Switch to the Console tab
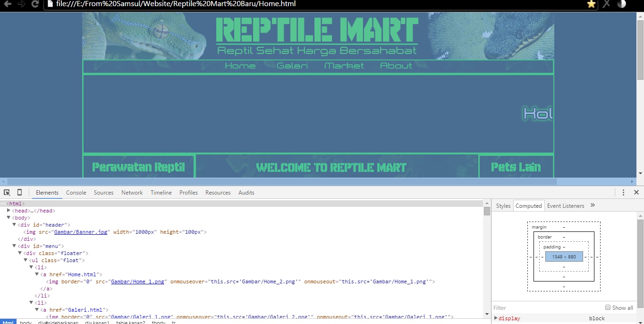The height and width of the screenshot is (324, 644). click(x=76, y=192)
